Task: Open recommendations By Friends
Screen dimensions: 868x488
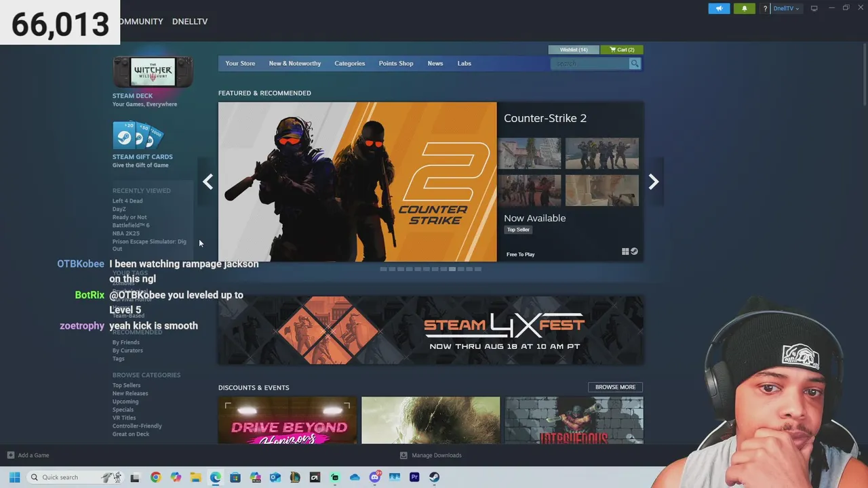Action: [x=126, y=342]
